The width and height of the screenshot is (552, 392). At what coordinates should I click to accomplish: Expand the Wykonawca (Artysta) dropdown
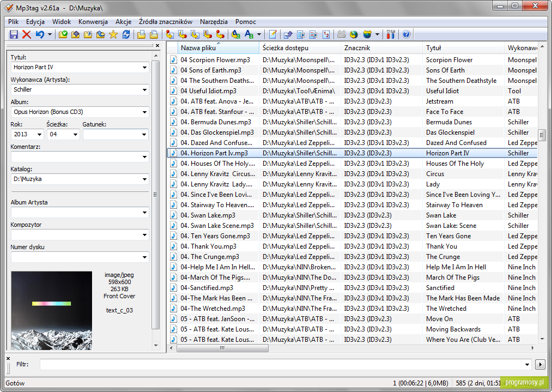pos(144,90)
